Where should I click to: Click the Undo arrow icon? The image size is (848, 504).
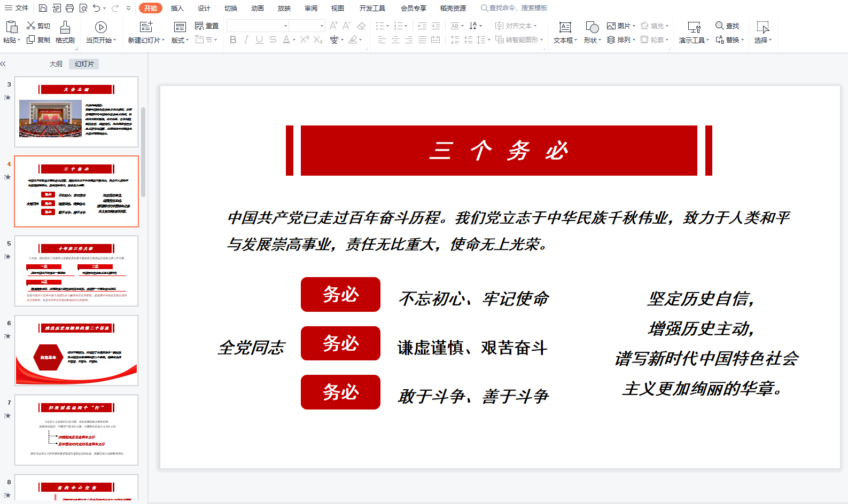96,8
